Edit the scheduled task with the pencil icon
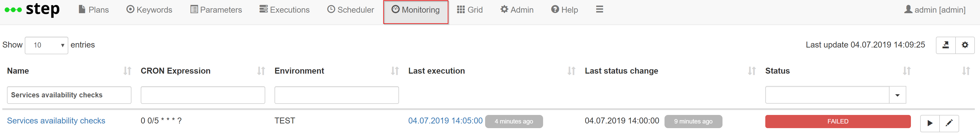Screen dimensions: 980x140 pos(949,123)
